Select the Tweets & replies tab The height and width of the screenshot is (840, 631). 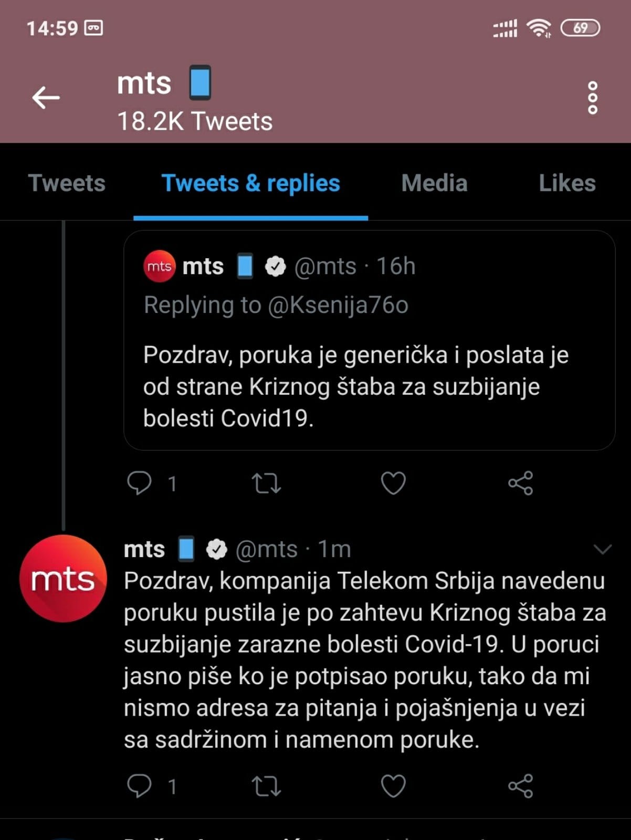(250, 183)
